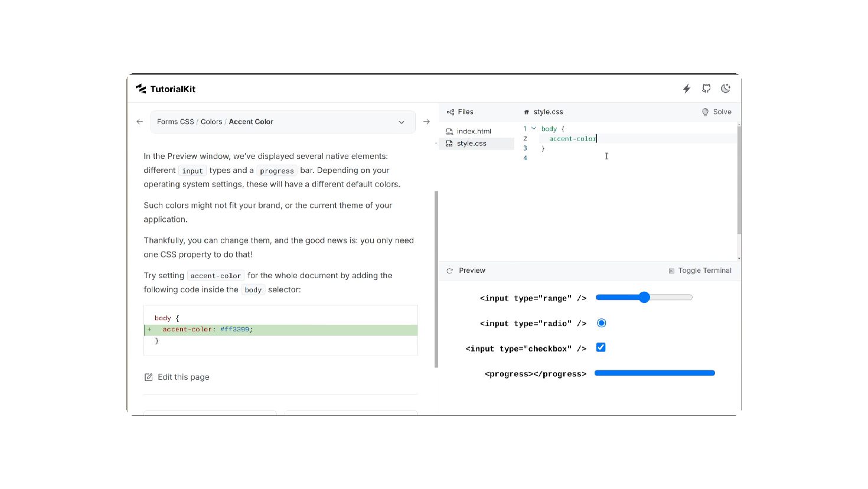Go to previous lesson with left arrow
Image resolution: width=868 pixels, height=489 pixels.
[140, 122]
